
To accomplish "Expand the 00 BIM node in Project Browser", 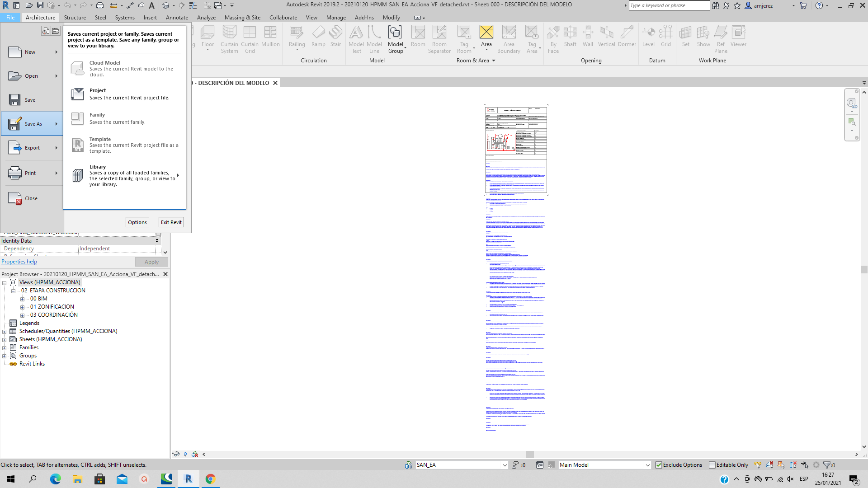I will tap(23, 298).
